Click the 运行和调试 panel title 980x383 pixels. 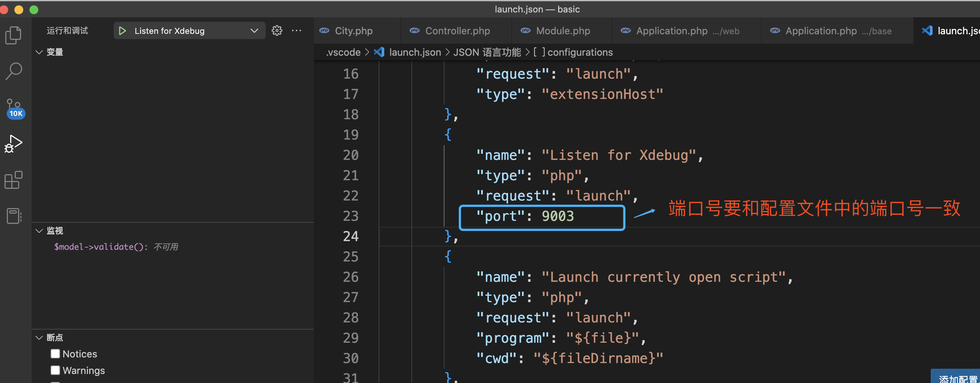coord(67,30)
